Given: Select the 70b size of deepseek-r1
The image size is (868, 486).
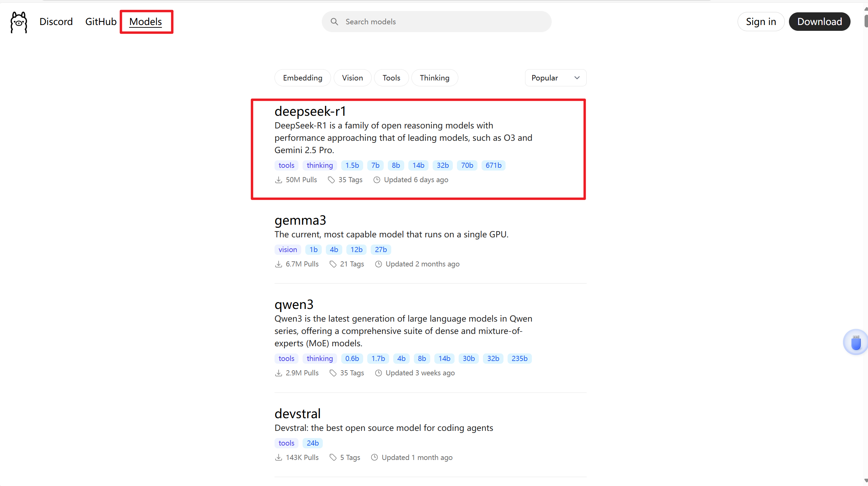Looking at the screenshot, I should pyautogui.click(x=467, y=165).
